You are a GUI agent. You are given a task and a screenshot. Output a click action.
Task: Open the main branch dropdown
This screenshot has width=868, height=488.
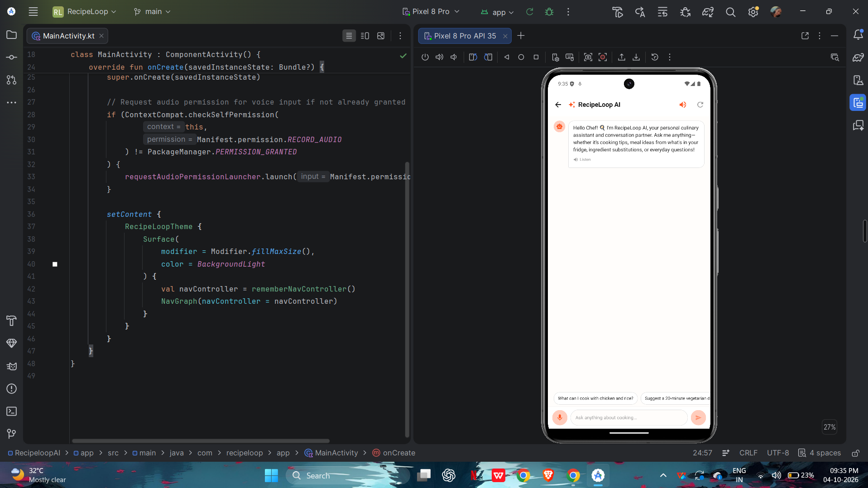[x=153, y=12]
